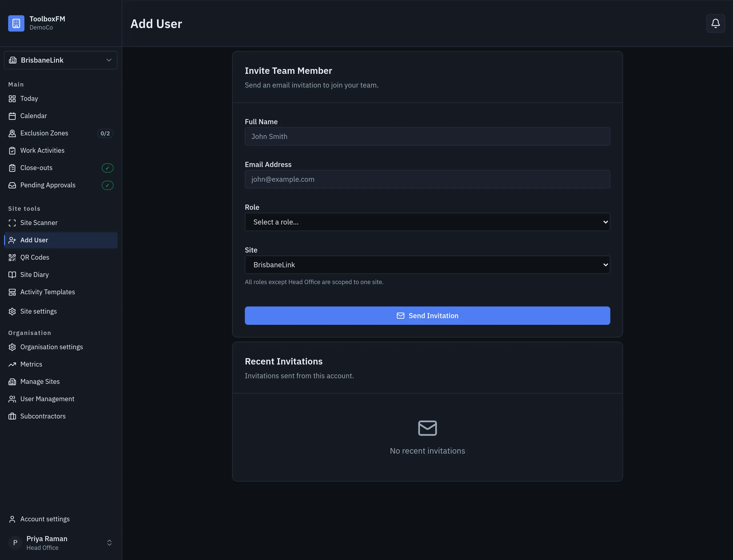Click the Close-outs green check badge
This screenshot has width=733, height=560.
108,168
